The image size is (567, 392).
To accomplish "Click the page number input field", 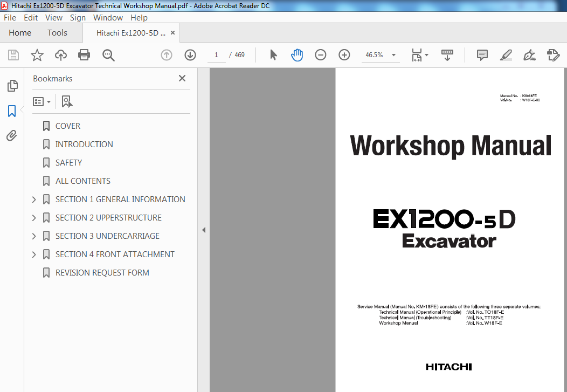I will point(216,55).
